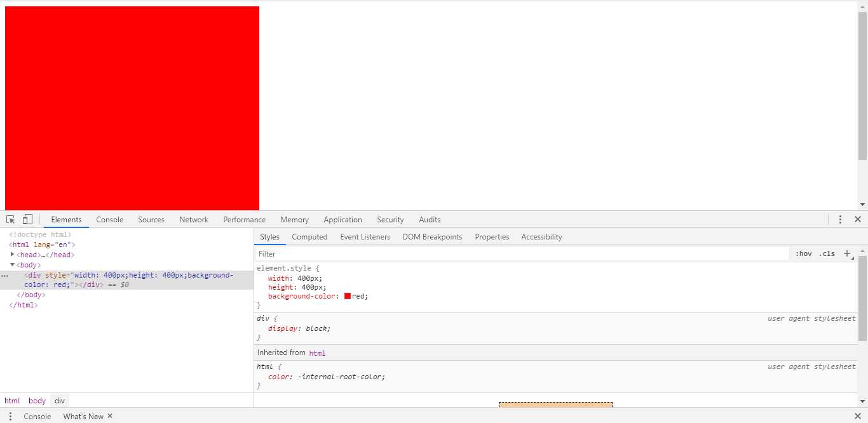Toggle the .cls class editor button
This screenshot has width=868, height=423.
pyautogui.click(x=827, y=253)
